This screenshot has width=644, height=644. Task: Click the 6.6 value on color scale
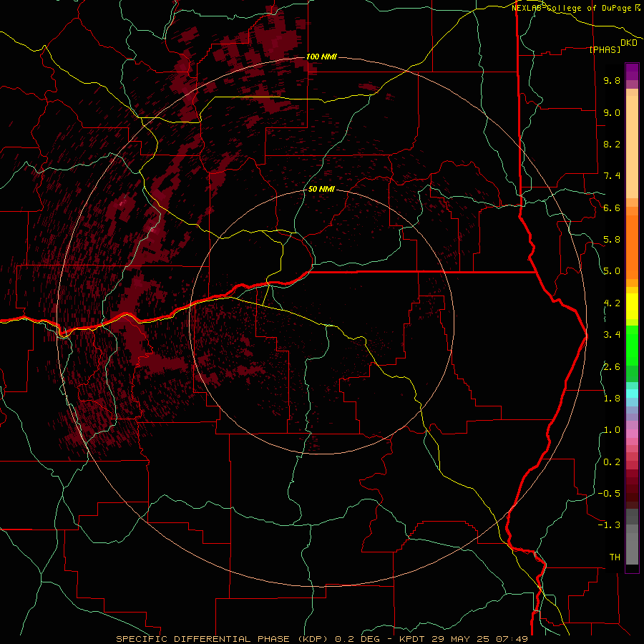click(612, 208)
